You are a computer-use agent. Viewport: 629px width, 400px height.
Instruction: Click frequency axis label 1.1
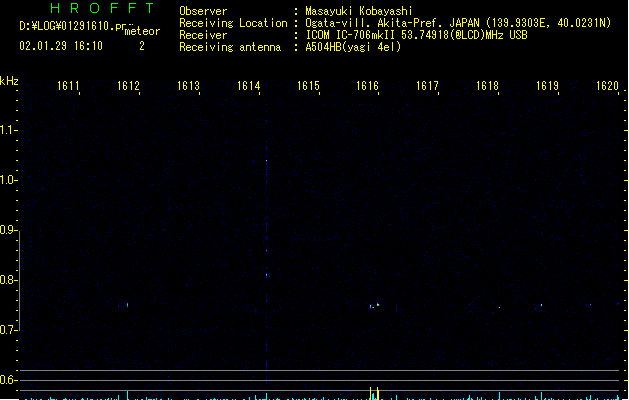(x=8, y=130)
